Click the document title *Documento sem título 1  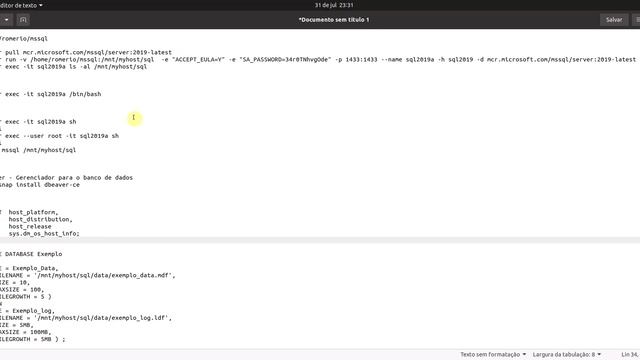334,20
